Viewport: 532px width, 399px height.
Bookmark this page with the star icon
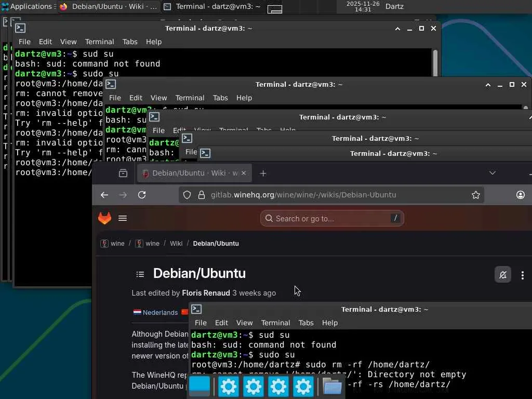[x=476, y=195]
